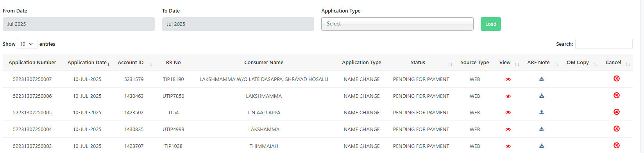View application 52231307250003 via eye icon
The image size is (644, 153).
click(508, 146)
